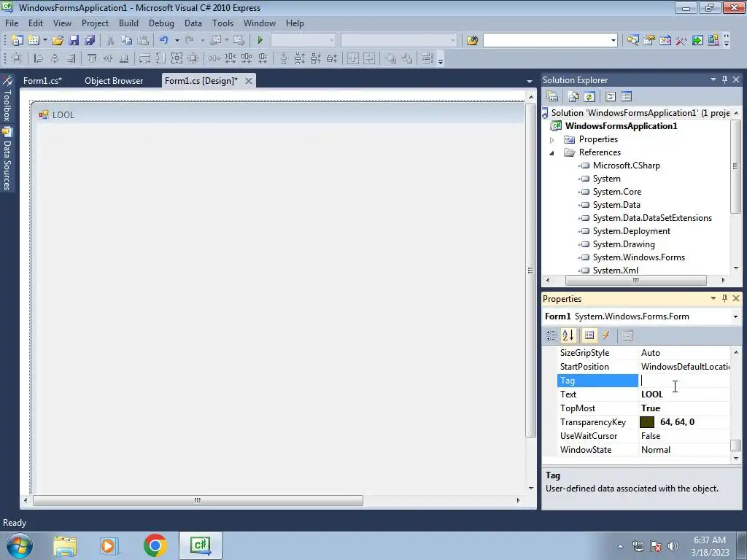747x560 pixels.
Task: Click Show All Files in Solution Explorer
Action: coord(573,97)
